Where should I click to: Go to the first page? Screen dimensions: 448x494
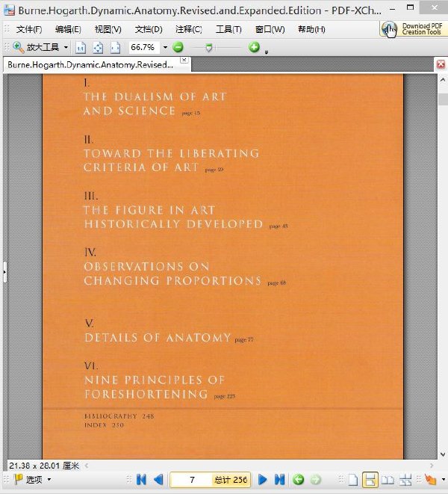click(x=141, y=480)
